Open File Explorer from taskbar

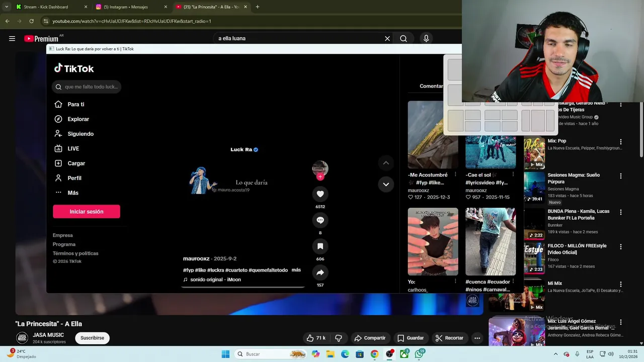(x=330, y=354)
